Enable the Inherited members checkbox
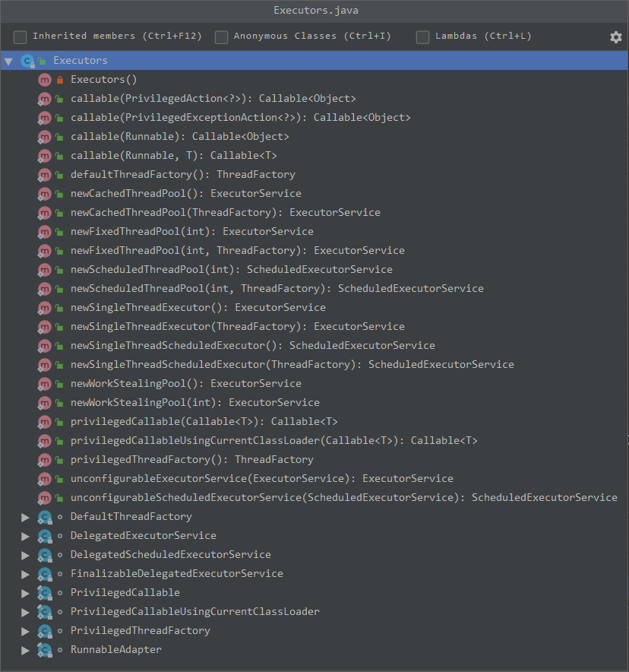 click(21, 36)
